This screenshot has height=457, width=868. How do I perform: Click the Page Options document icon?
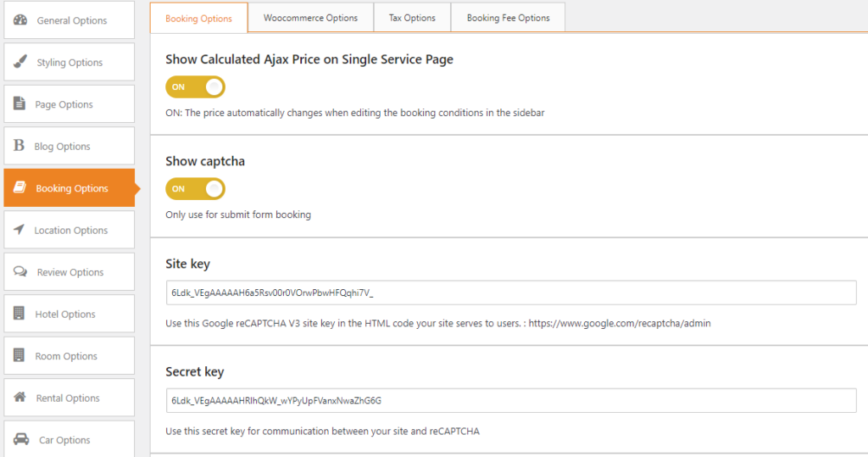[19, 104]
